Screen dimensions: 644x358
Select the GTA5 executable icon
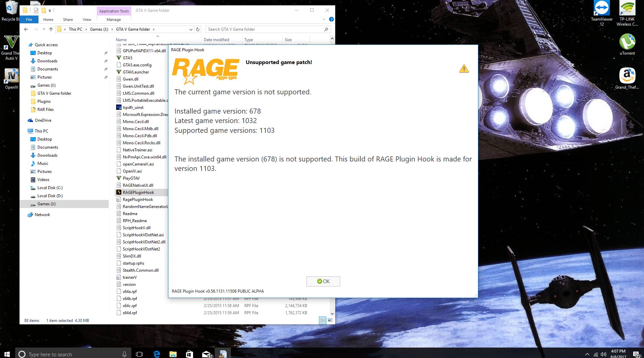(x=119, y=58)
